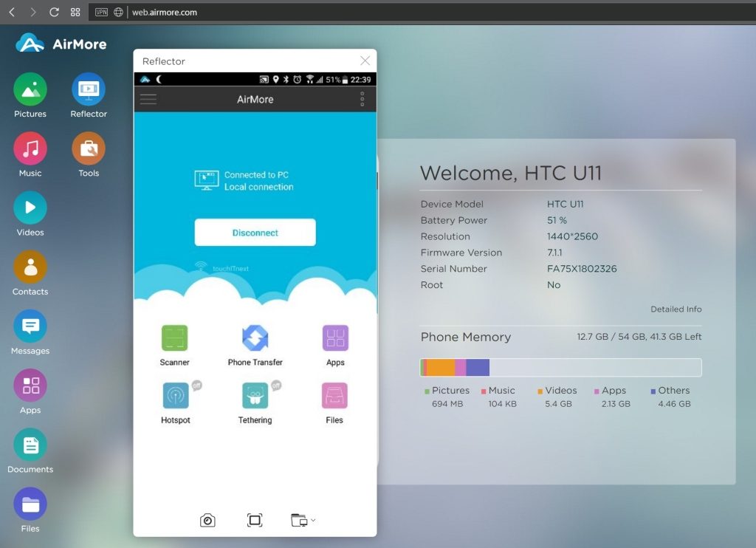756x548 pixels.
Task: Tap the pink Files icon on phone
Action: 334,396
